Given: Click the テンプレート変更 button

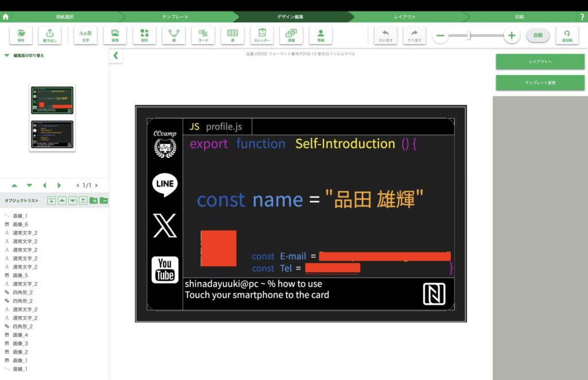Looking at the screenshot, I should click(x=540, y=83).
